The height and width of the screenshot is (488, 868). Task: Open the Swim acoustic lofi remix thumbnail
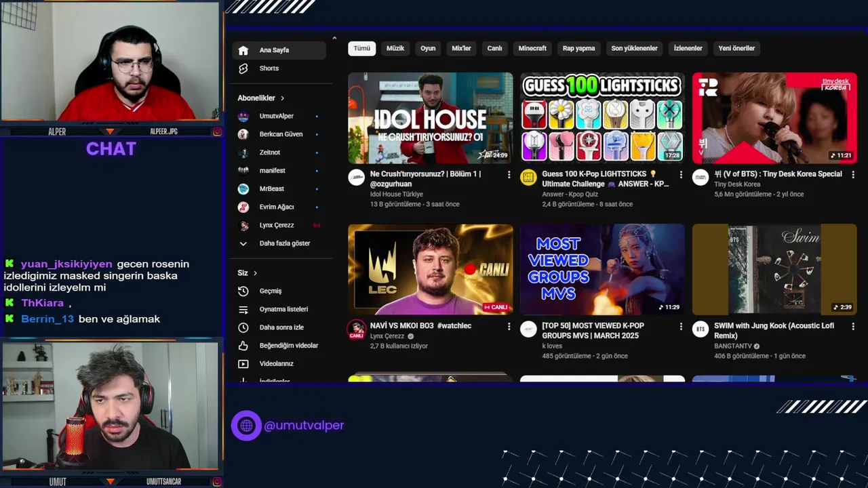tap(774, 270)
